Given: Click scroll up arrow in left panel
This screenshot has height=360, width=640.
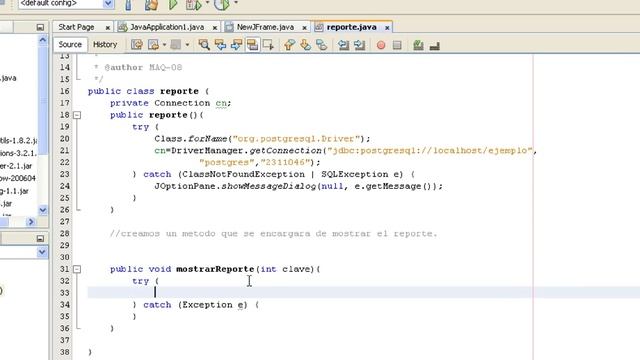Looking at the screenshot, I should (x=42, y=40).
